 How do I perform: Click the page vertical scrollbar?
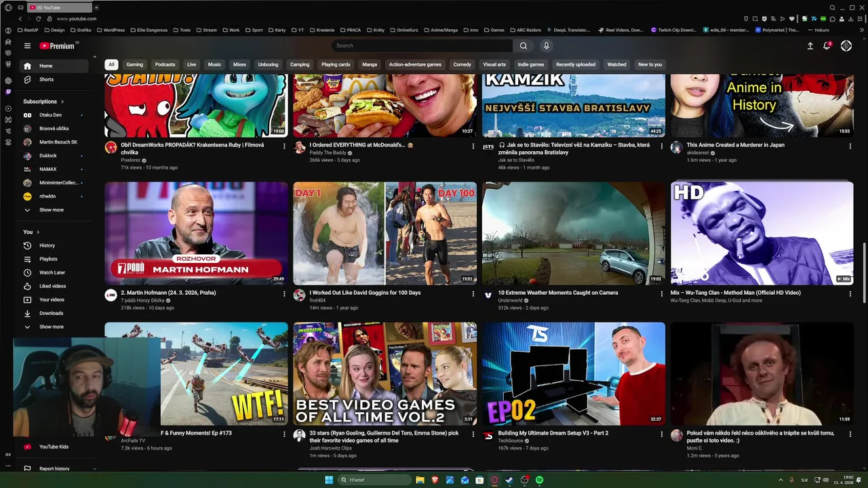pos(864,272)
